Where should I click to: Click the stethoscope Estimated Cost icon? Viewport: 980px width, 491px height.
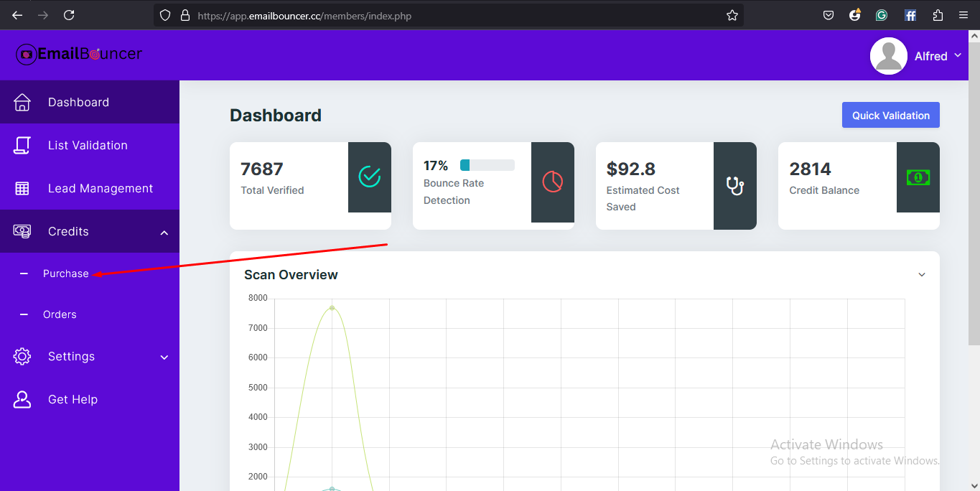tap(735, 185)
